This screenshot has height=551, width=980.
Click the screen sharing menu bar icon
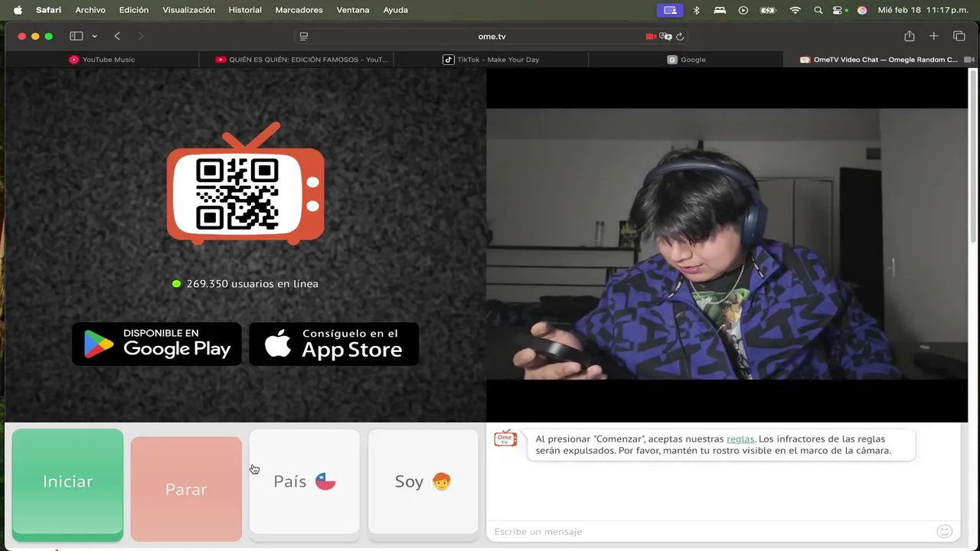670,10
